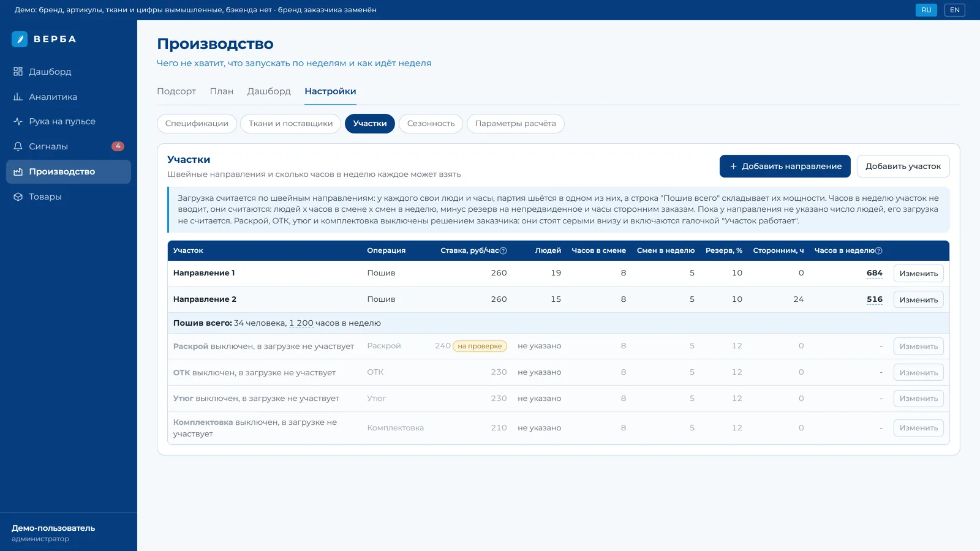The height and width of the screenshot is (551, 980).
Task: Click the Верба logo icon
Action: 20,39
